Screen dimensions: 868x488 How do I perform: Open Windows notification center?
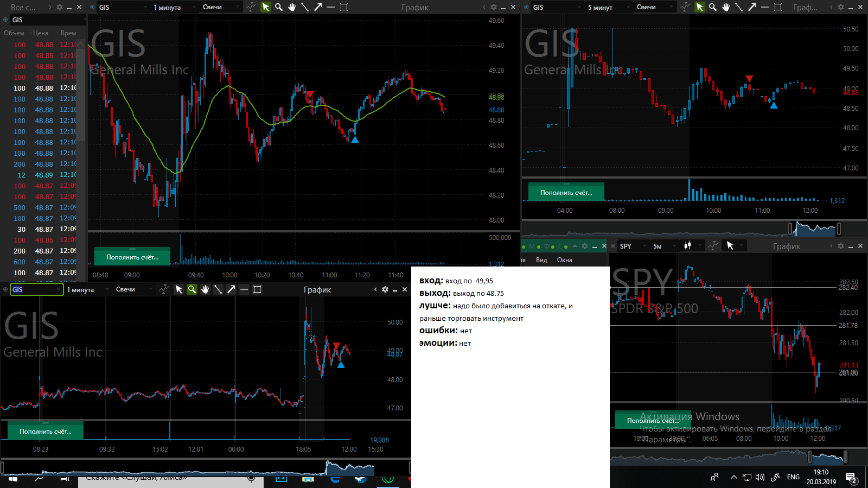pos(851,478)
